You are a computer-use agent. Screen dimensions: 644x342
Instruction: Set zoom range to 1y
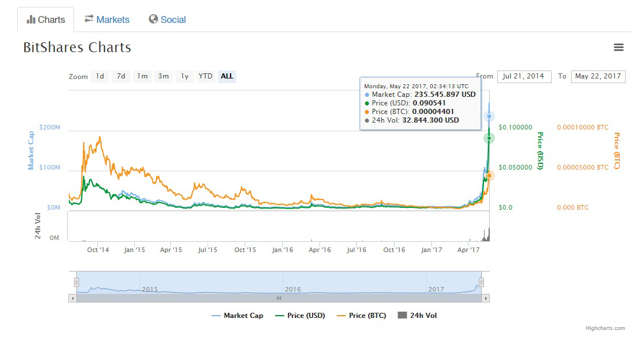185,76
